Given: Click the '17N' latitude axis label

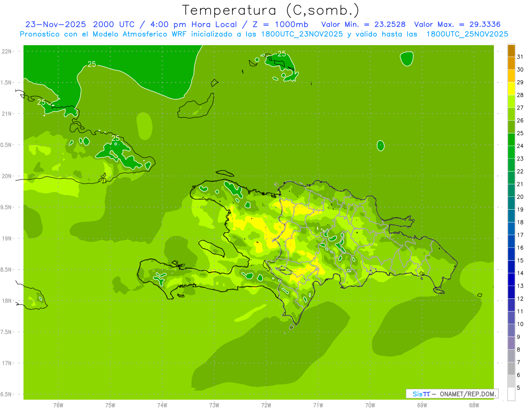Looking at the screenshot, I should (8, 364).
